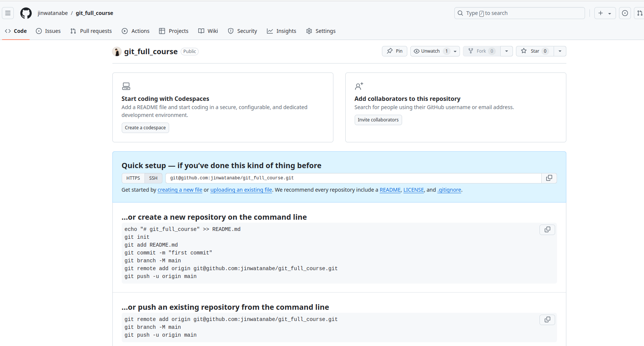This screenshot has width=644, height=346.
Task: Switch to the Wiki tab
Action: (208, 31)
